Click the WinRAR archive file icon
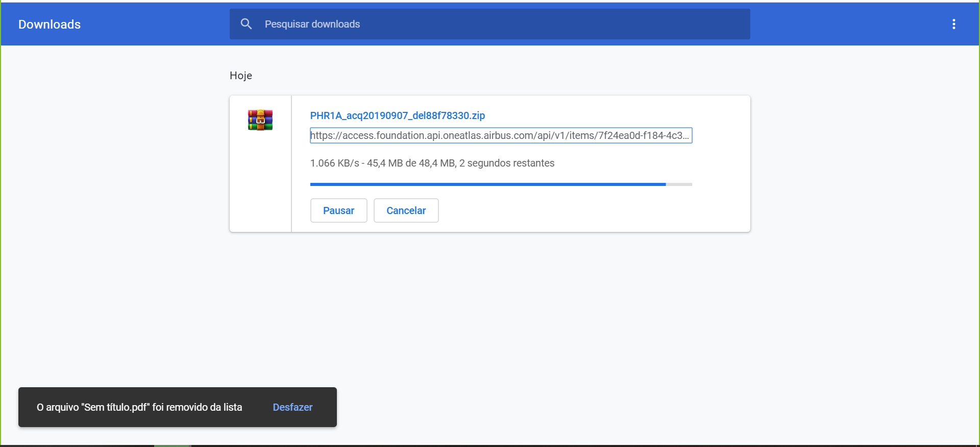This screenshot has width=980, height=447. 260,120
